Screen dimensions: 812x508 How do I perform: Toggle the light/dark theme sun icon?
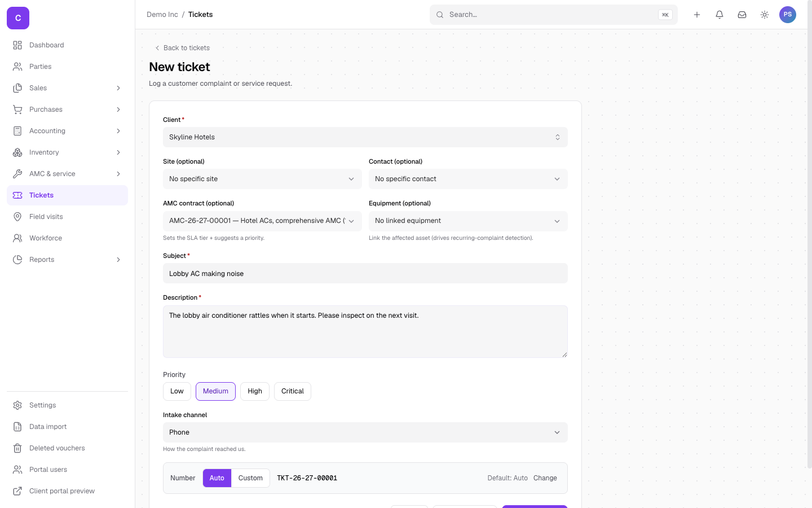point(765,15)
